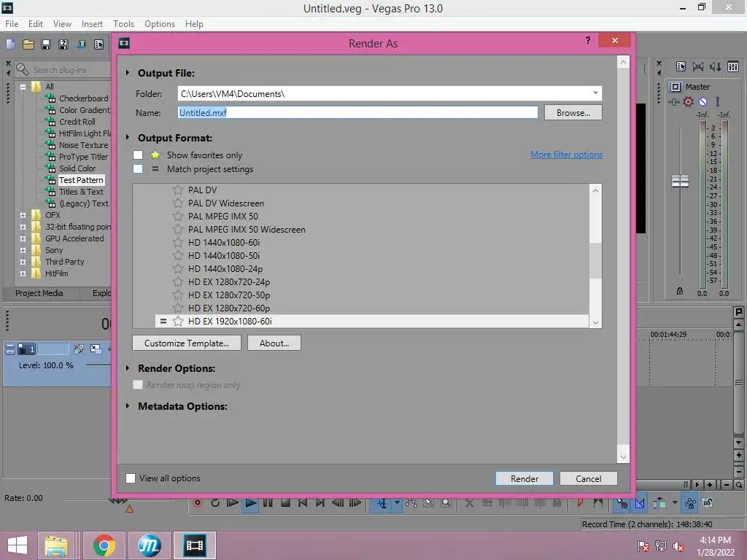Click the Insert Marker flag icon
The image size is (747, 560).
click(580, 503)
